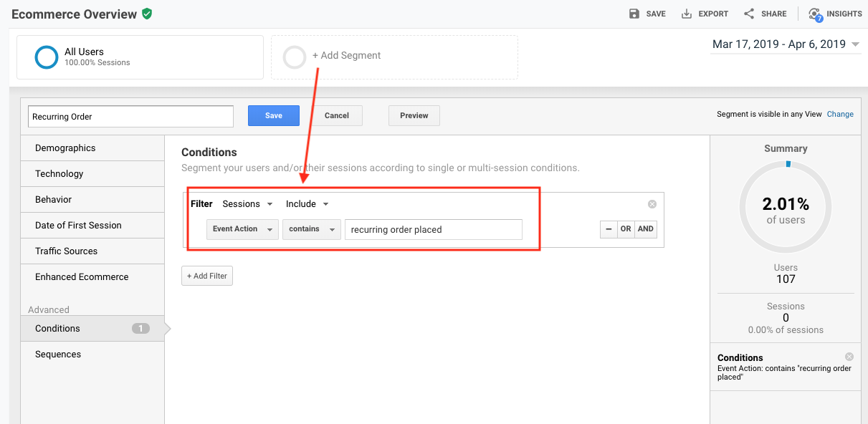Image resolution: width=868 pixels, height=424 pixels.
Task: Click the 0.00% of sessions text
Action: (786, 330)
